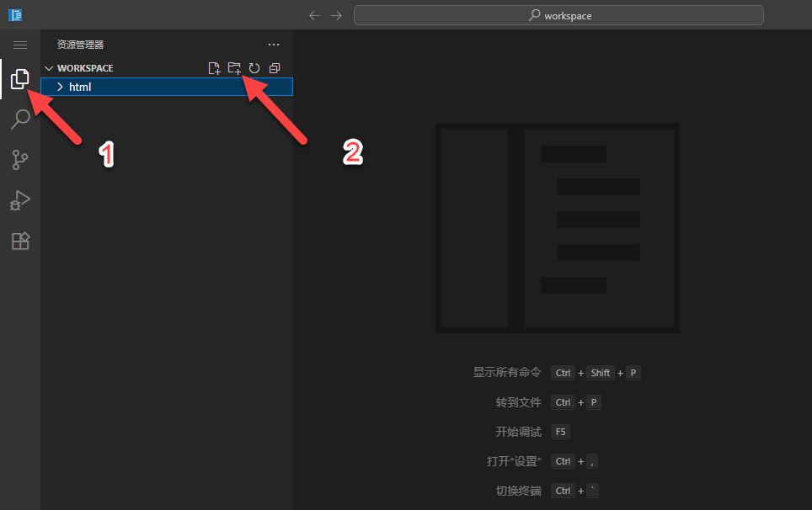
Task: Open the Explorer view in activity bar
Action: point(19,78)
